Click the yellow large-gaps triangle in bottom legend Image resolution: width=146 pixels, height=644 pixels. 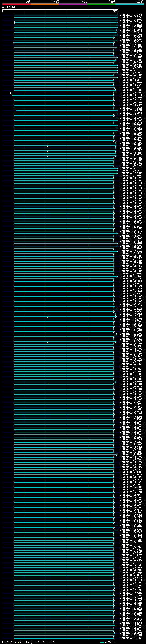pyautogui.click(x=19, y=642)
